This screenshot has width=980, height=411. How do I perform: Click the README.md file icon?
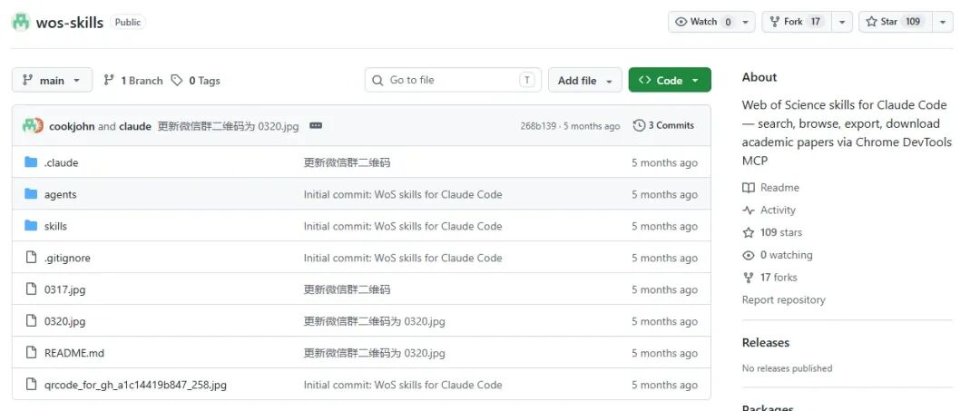pyautogui.click(x=31, y=352)
